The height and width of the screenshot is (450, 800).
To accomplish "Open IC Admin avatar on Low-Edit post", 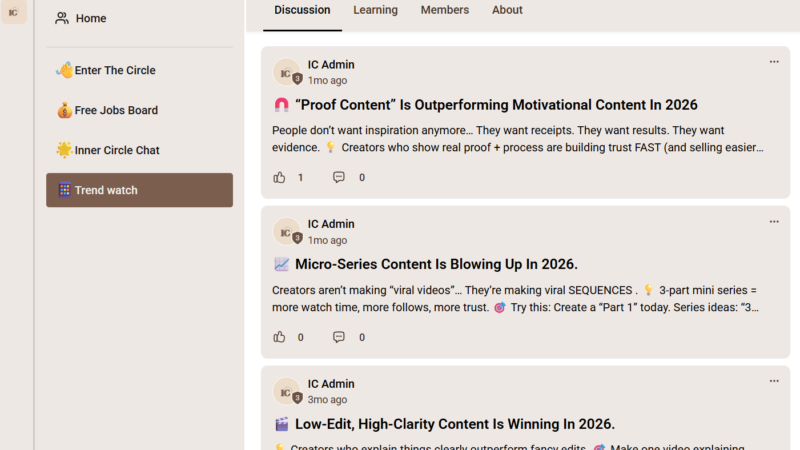I will tap(287, 391).
